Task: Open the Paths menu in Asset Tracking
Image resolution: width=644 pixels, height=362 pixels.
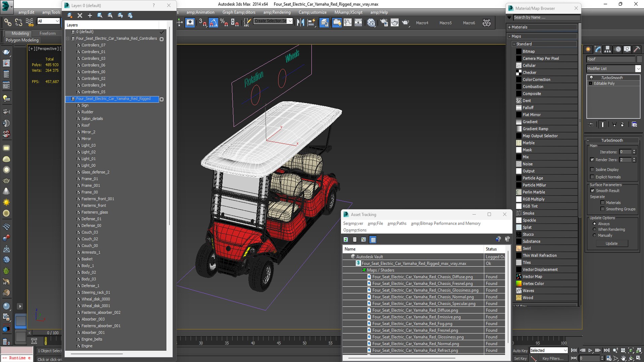Action: tap(397, 224)
